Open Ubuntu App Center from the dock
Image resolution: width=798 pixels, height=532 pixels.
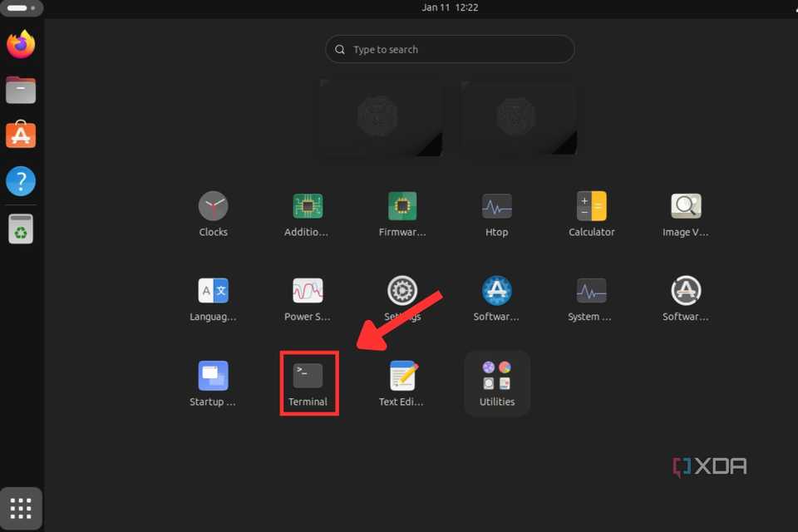coord(21,134)
